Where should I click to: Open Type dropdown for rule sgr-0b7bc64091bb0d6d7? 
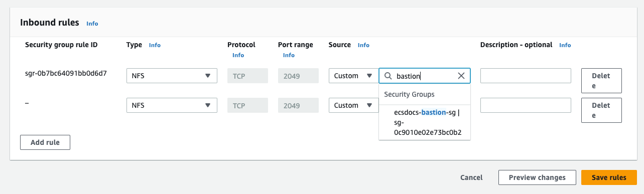(172, 76)
